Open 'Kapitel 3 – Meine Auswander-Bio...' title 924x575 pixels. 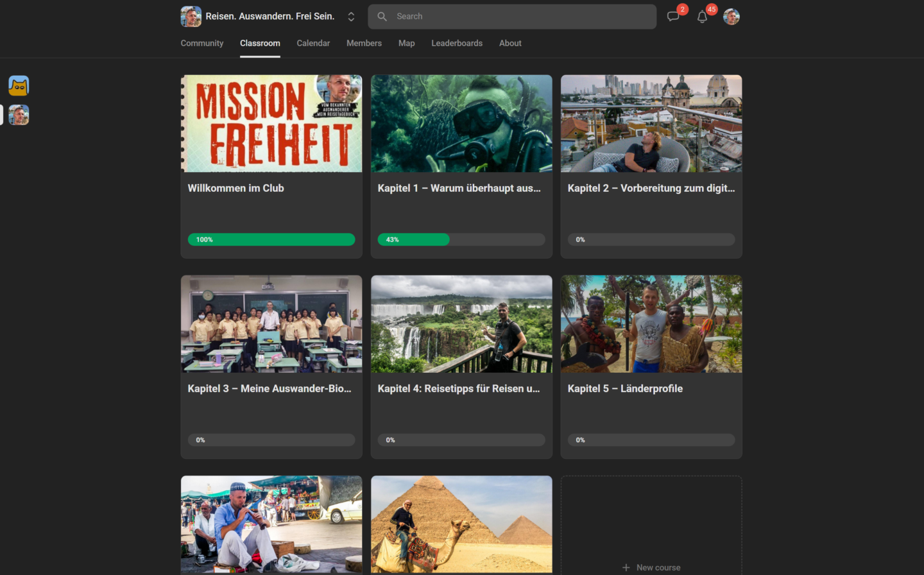[269, 388]
